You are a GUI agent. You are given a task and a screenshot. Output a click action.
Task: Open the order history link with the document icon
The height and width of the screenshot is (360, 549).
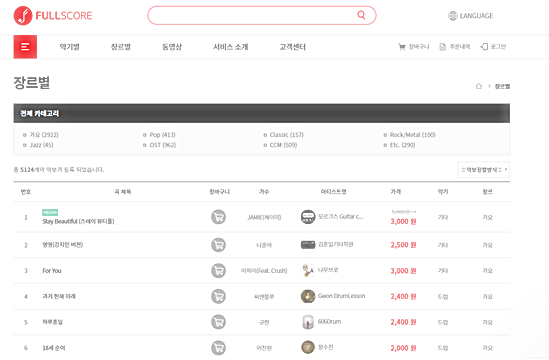[x=455, y=47]
